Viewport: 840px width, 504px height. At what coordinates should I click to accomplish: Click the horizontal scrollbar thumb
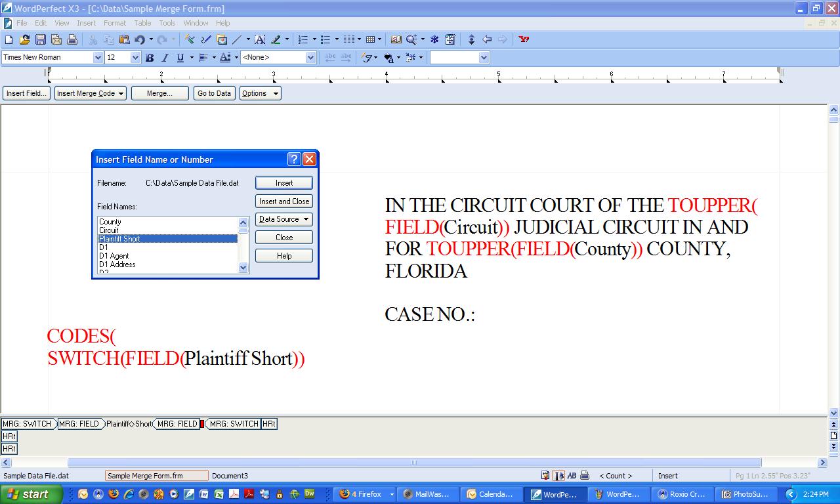coord(414,463)
